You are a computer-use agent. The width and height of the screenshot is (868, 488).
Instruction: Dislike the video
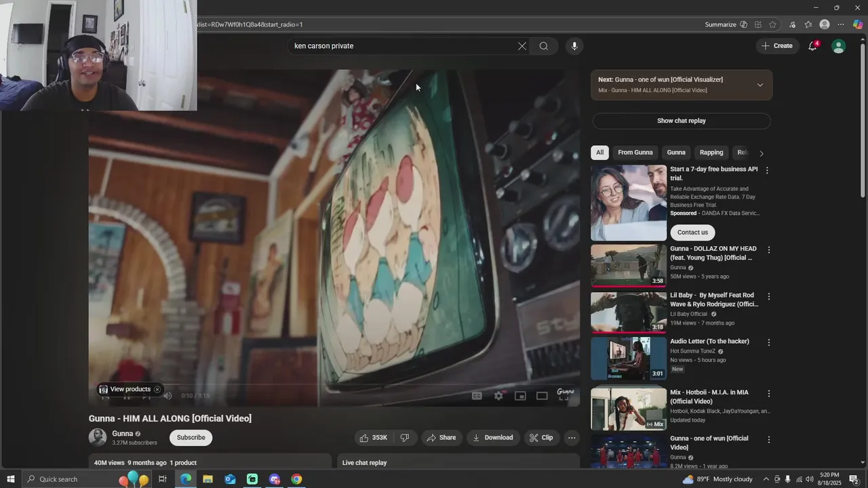tap(405, 438)
